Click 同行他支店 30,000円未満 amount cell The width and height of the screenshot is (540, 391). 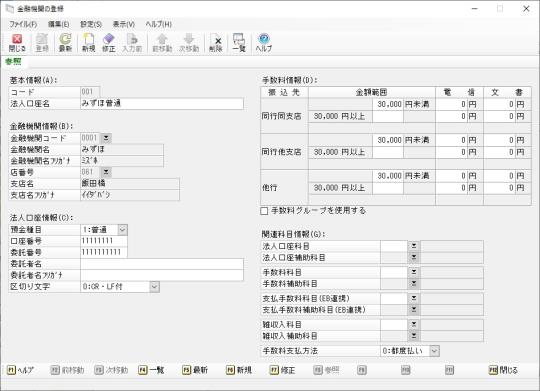click(x=387, y=140)
